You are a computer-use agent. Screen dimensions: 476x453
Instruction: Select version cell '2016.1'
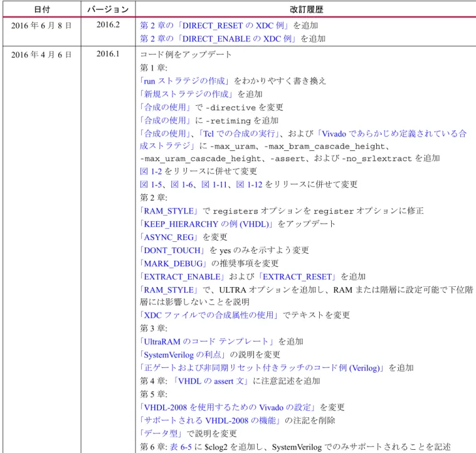pyautogui.click(x=108, y=54)
